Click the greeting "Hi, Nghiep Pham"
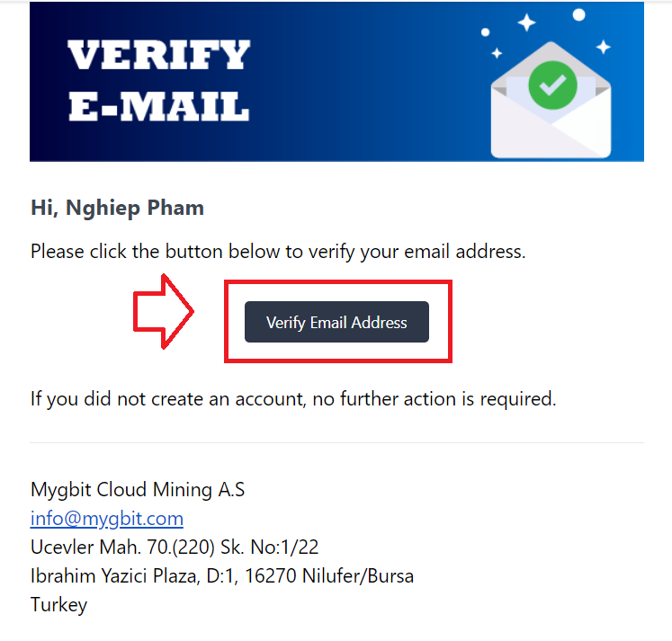 pos(117,208)
